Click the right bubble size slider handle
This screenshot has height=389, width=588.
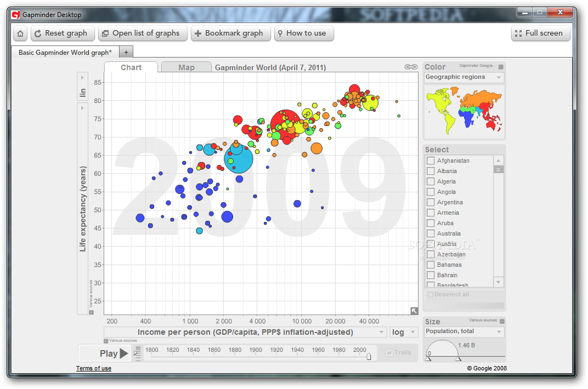(458, 359)
